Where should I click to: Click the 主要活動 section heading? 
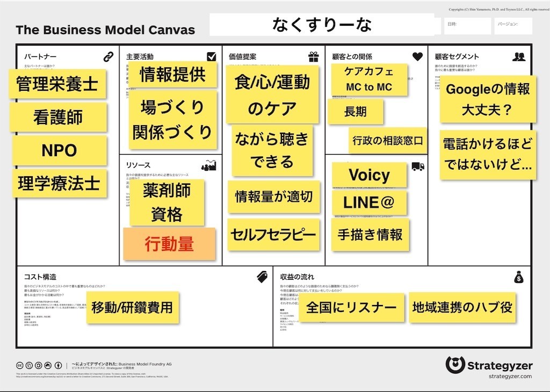(x=140, y=57)
